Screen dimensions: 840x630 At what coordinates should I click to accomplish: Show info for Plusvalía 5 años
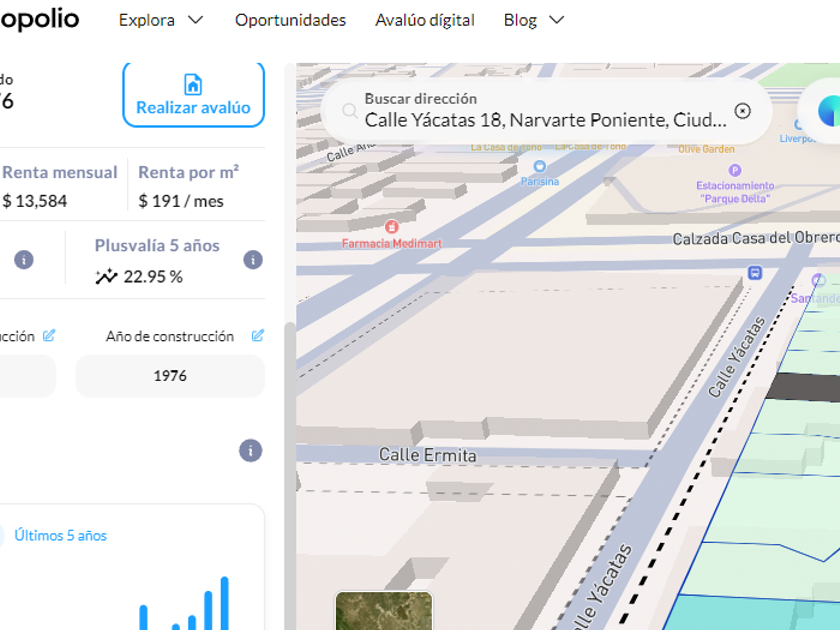click(253, 260)
